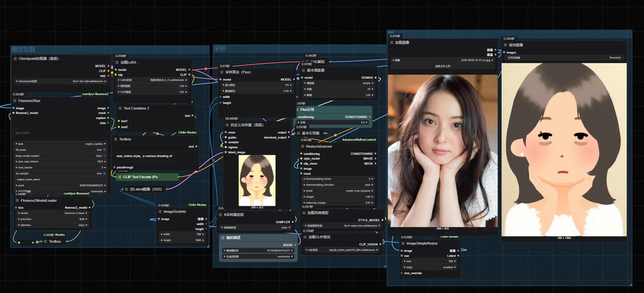Image resolution: width=644 pixels, height=293 pixels.
Task: Increase the 步数 value with right arrow
Action: pyautogui.click(x=373, y=89)
